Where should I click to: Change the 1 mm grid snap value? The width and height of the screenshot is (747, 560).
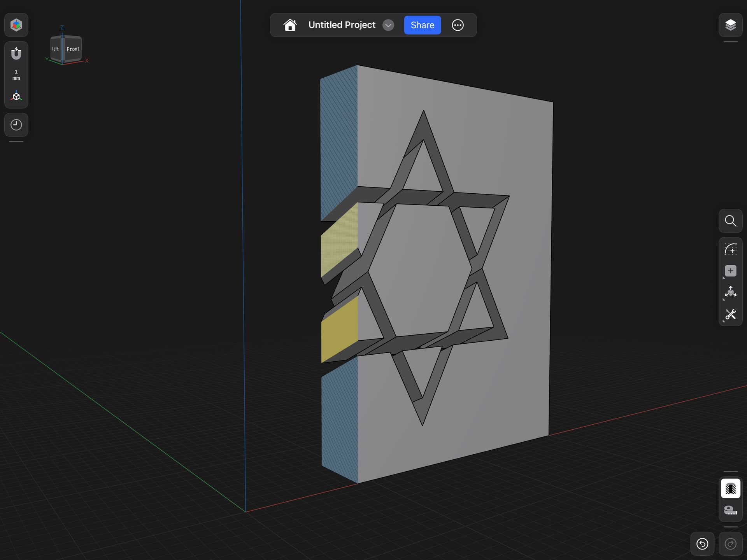click(16, 75)
